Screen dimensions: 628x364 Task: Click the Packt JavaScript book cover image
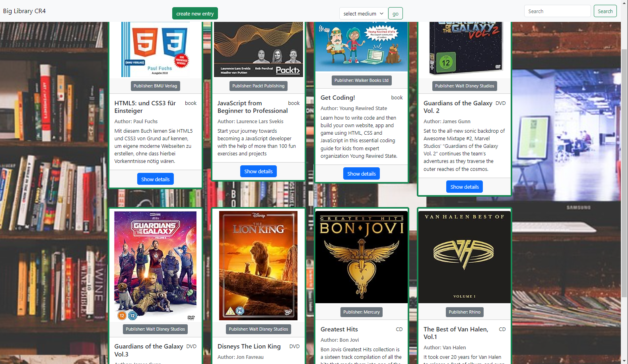coord(259,49)
